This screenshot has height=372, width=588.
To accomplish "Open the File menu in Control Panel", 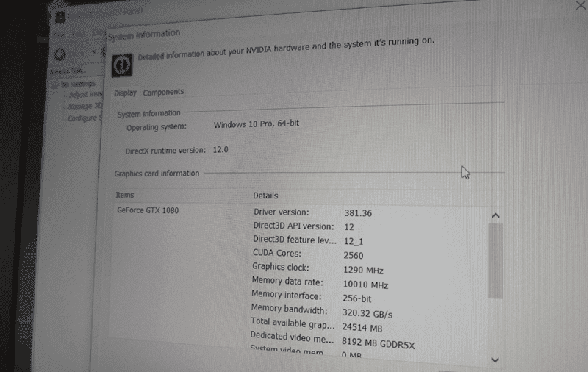I will click(x=59, y=35).
